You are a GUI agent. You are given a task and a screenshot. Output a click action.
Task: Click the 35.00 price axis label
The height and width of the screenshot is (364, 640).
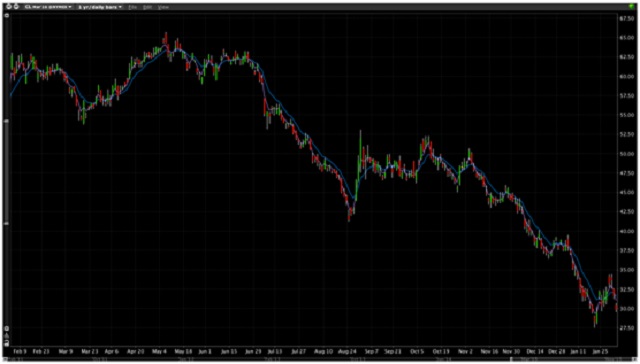(627, 270)
